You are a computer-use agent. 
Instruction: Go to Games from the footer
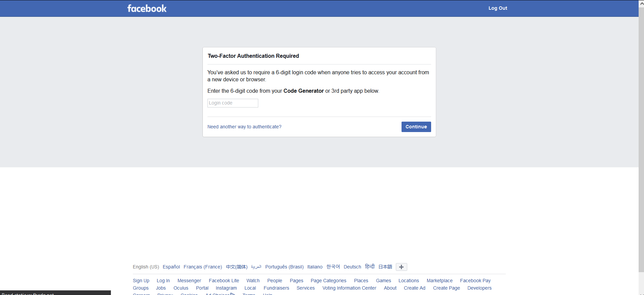tap(383, 281)
